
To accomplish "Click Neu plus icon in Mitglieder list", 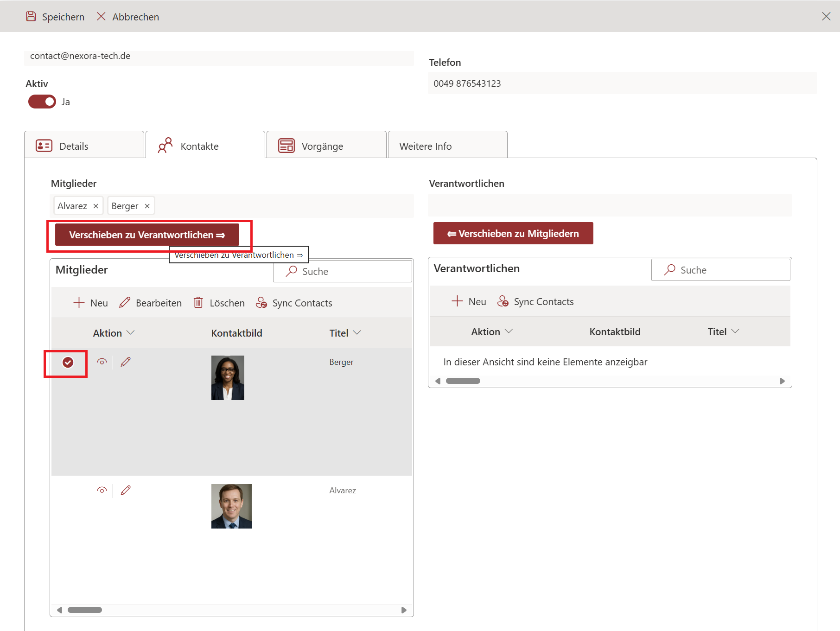I will 79,303.
